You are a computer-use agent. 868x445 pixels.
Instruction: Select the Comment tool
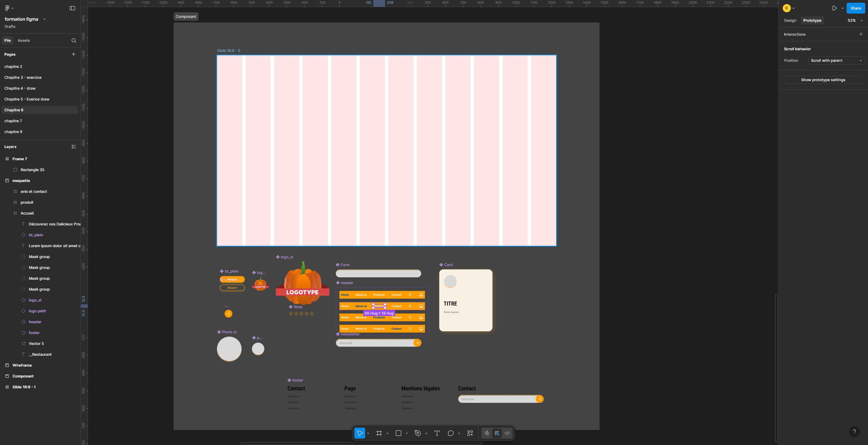450,433
